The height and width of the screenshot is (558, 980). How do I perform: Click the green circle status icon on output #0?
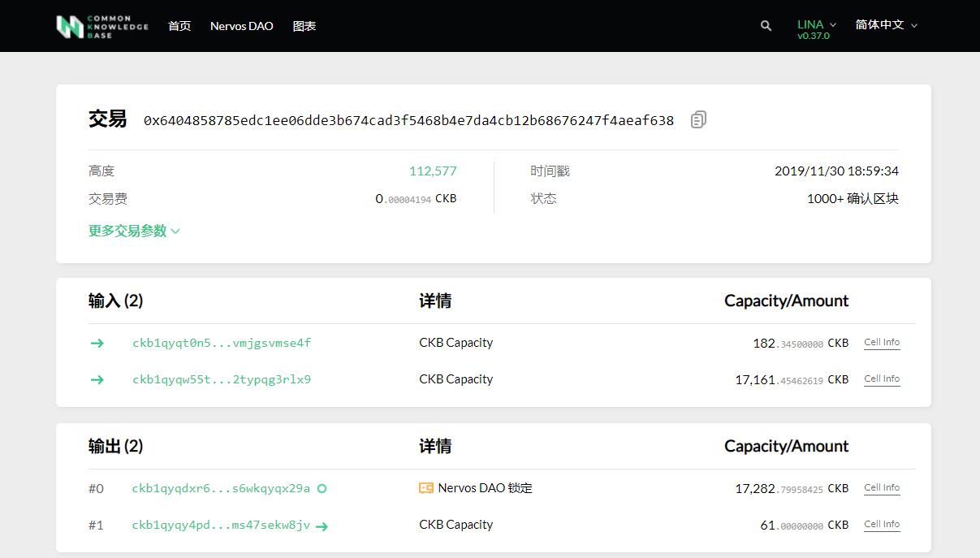322,489
